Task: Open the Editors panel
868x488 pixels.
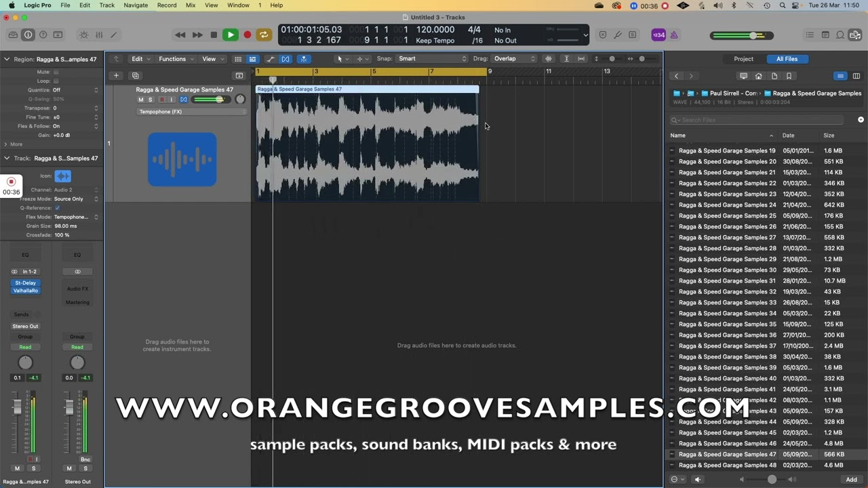Action: click(113, 35)
